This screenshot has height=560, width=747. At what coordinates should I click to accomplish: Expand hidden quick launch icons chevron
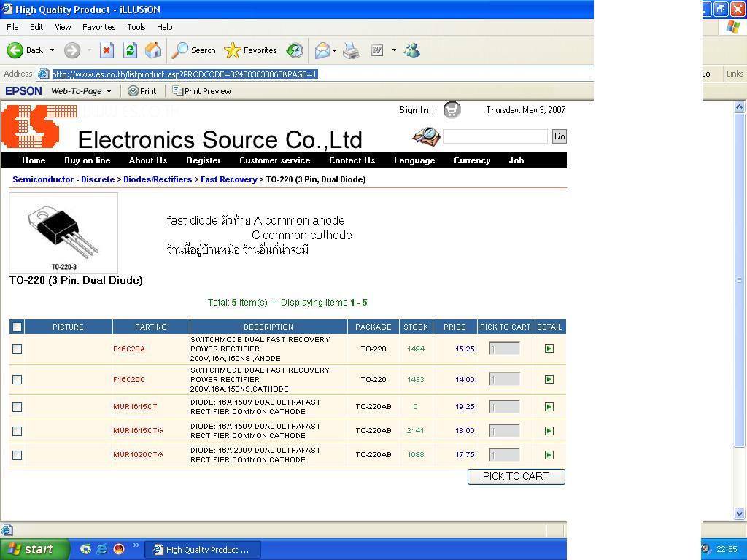pos(136,545)
